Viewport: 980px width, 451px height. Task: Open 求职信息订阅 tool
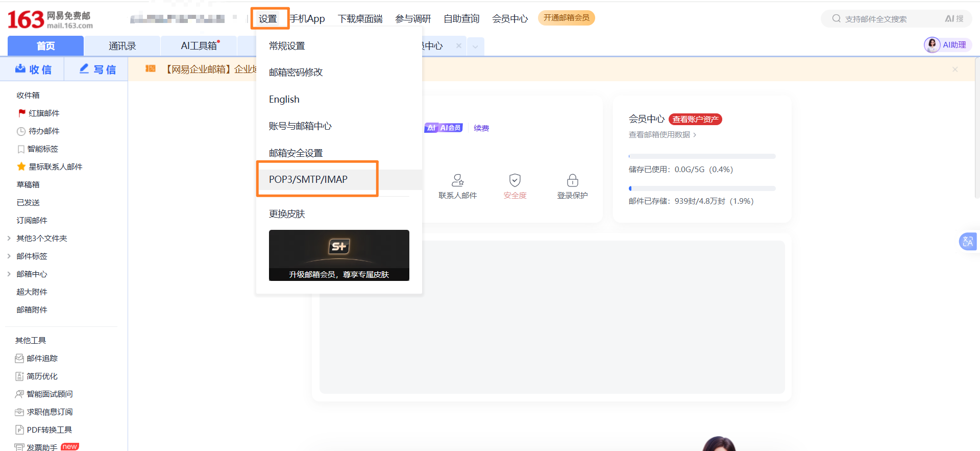coord(44,412)
